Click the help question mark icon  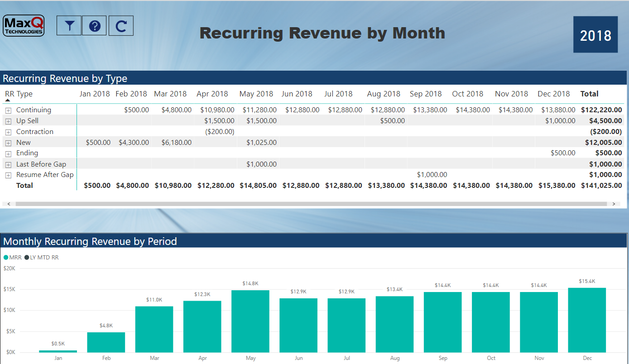[95, 26]
